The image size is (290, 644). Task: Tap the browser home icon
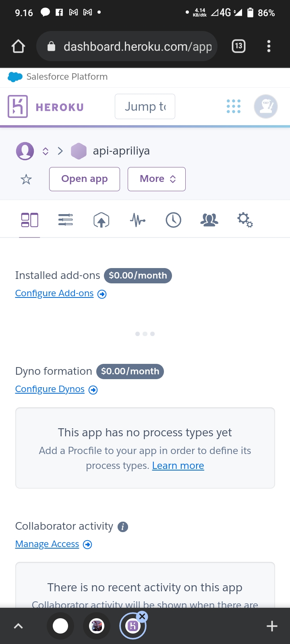pos(19,46)
